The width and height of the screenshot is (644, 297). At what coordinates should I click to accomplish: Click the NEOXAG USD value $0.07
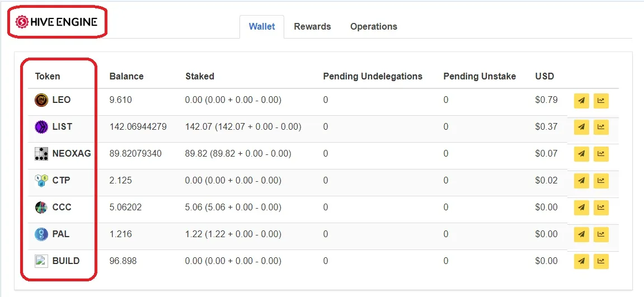[546, 154]
